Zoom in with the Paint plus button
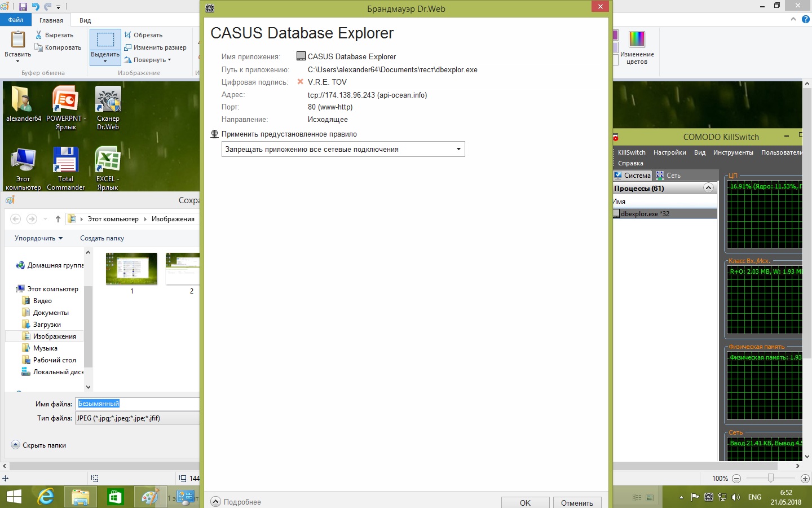The height and width of the screenshot is (508, 812). coord(805,479)
